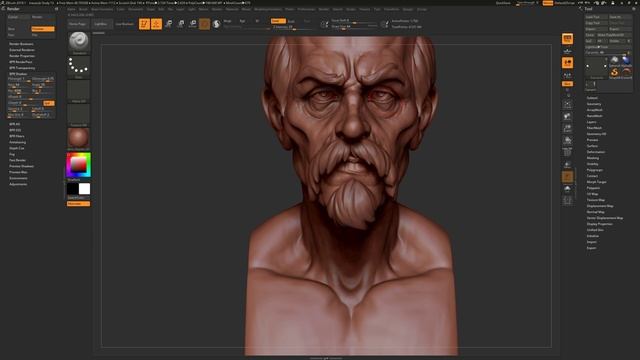
Task: Expand BPR RenderPass section
Action: coord(20,62)
